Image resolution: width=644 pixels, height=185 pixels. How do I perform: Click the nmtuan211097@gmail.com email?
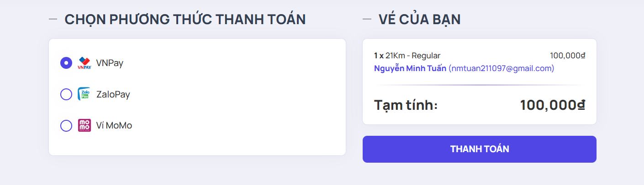tap(501, 68)
